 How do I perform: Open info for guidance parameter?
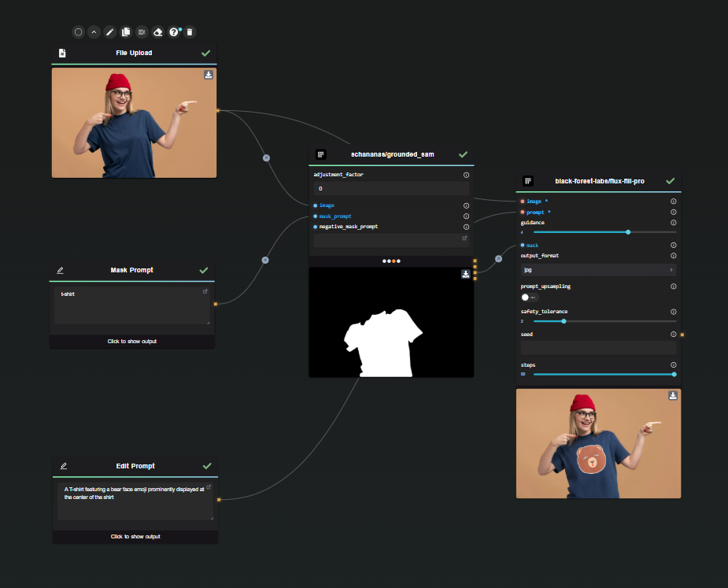[673, 223]
